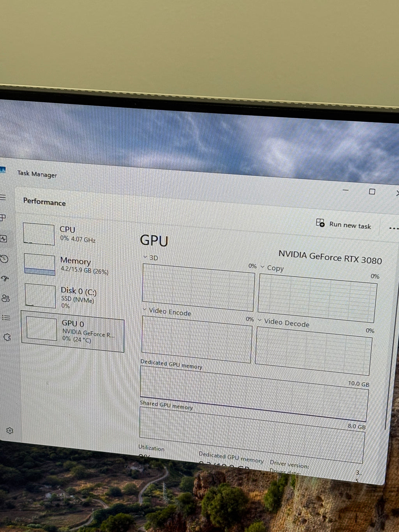
Task: Click the GPU 0 mini graph thumbnail
Action: (x=42, y=329)
